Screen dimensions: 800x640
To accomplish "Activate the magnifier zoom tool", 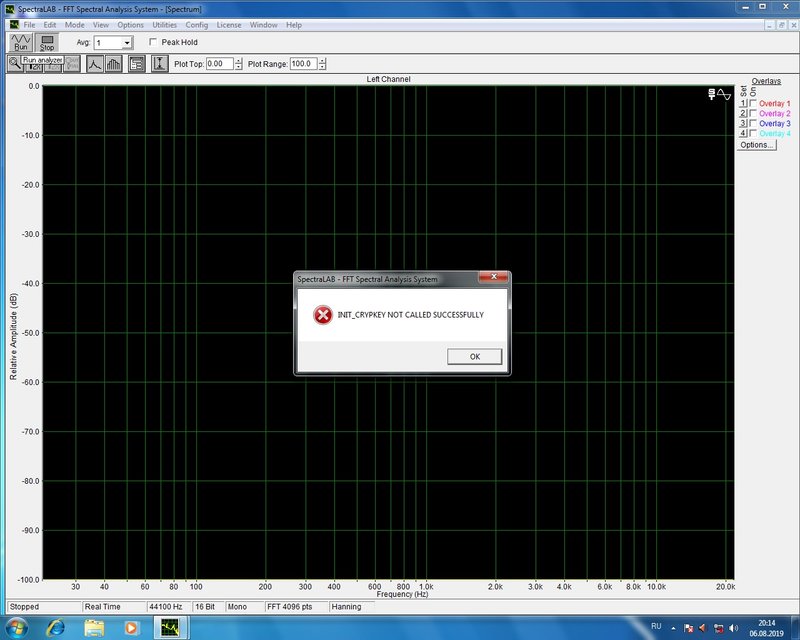I will pos(14,64).
